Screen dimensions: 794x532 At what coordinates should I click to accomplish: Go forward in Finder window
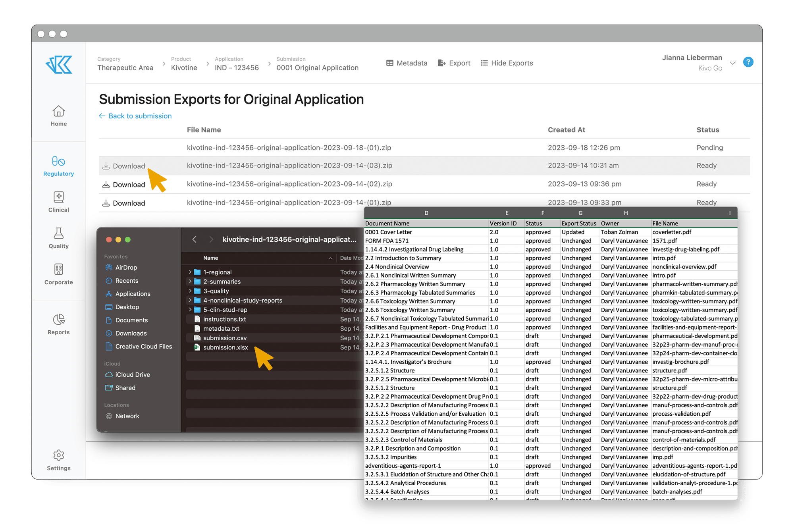click(211, 239)
